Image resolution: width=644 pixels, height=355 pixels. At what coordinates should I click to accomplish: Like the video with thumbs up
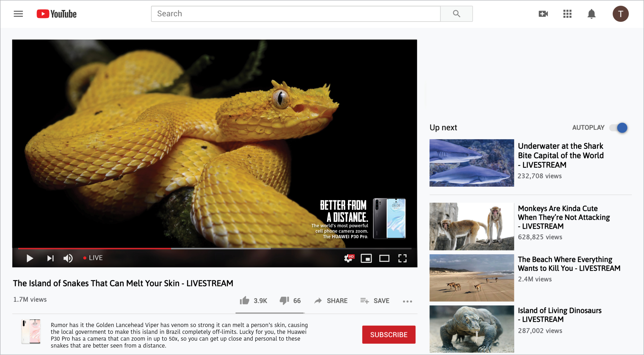pos(244,300)
